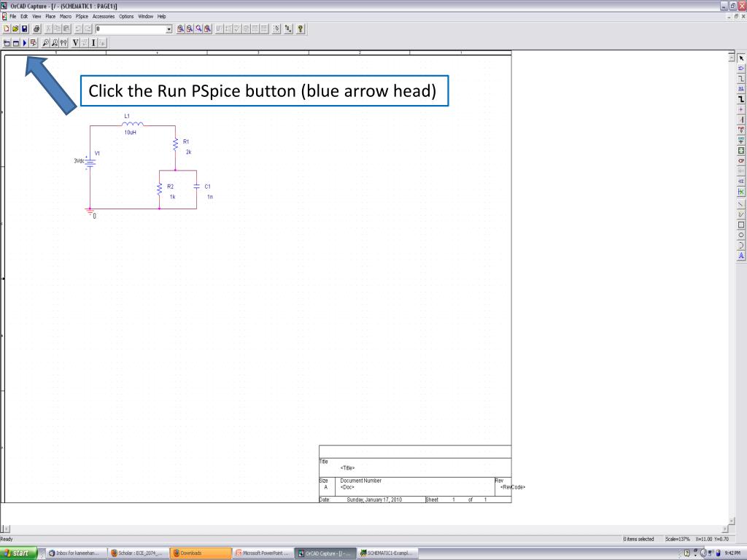Screen dimensions: 747x560
Task: Open a file using the folder icon
Action: [x=16, y=29]
